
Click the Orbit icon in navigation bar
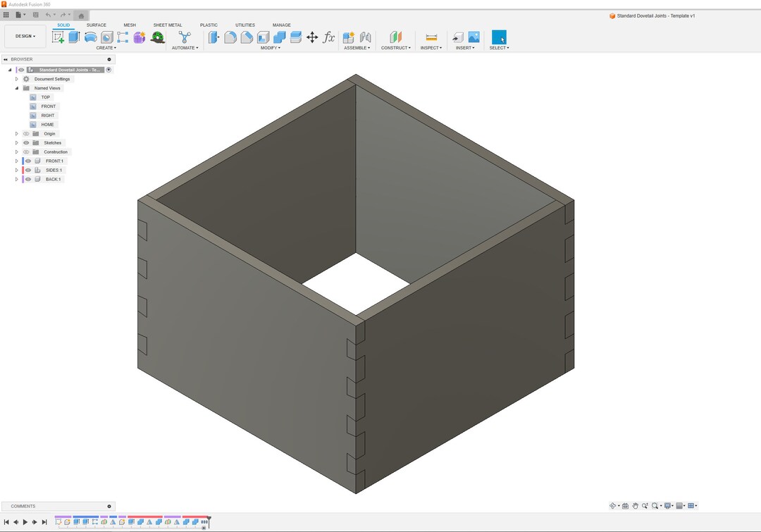[613, 506]
